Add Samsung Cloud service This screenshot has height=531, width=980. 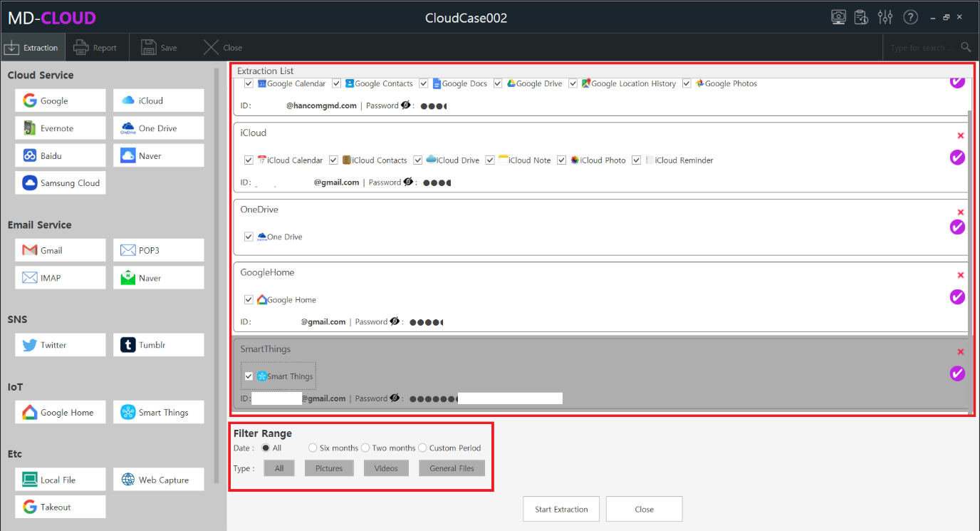[61, 183]
